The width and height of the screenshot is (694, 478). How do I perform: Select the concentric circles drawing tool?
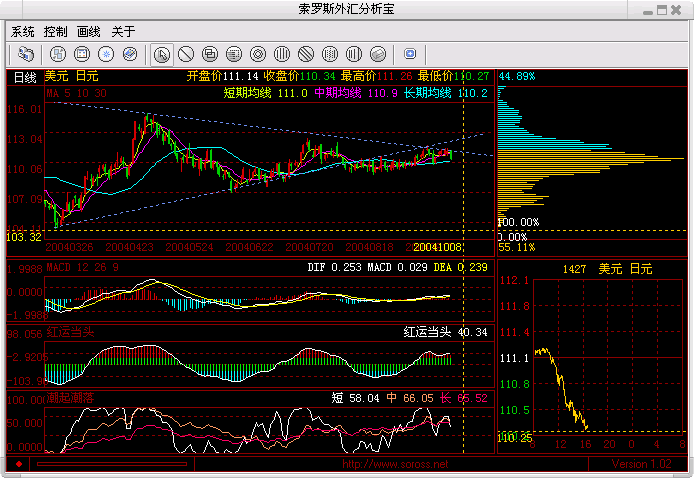click(258, 54)
